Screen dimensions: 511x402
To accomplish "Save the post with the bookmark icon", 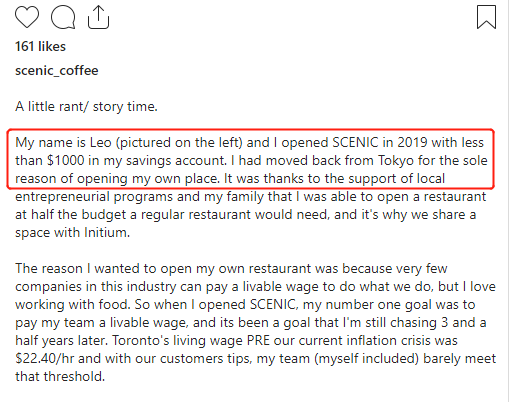I will (x=486, y=17).
